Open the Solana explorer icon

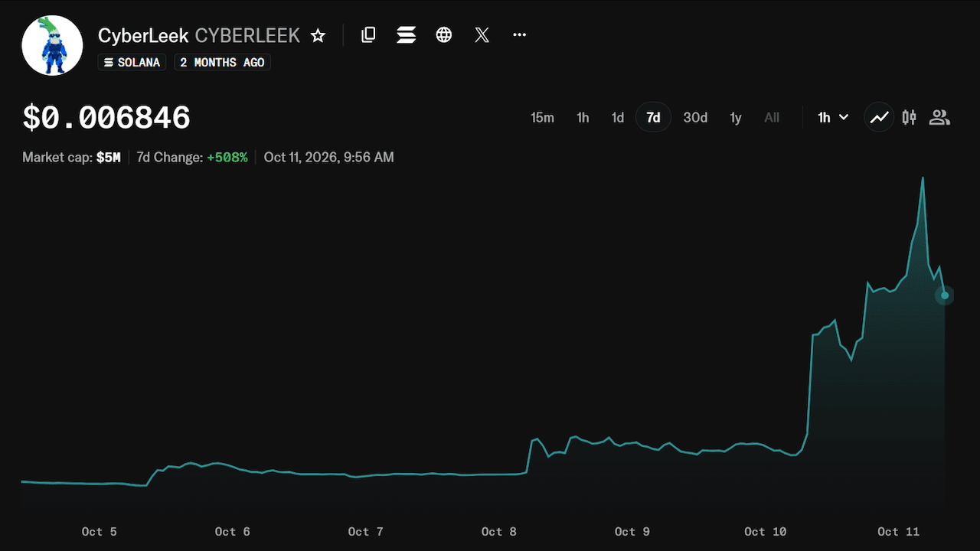click(x=406, y=34)
